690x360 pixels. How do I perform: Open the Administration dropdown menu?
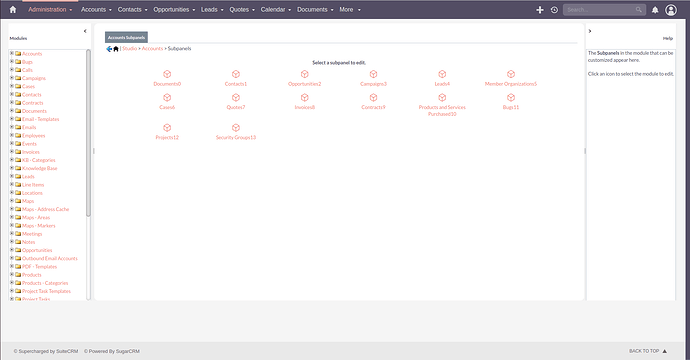(50, 9)
